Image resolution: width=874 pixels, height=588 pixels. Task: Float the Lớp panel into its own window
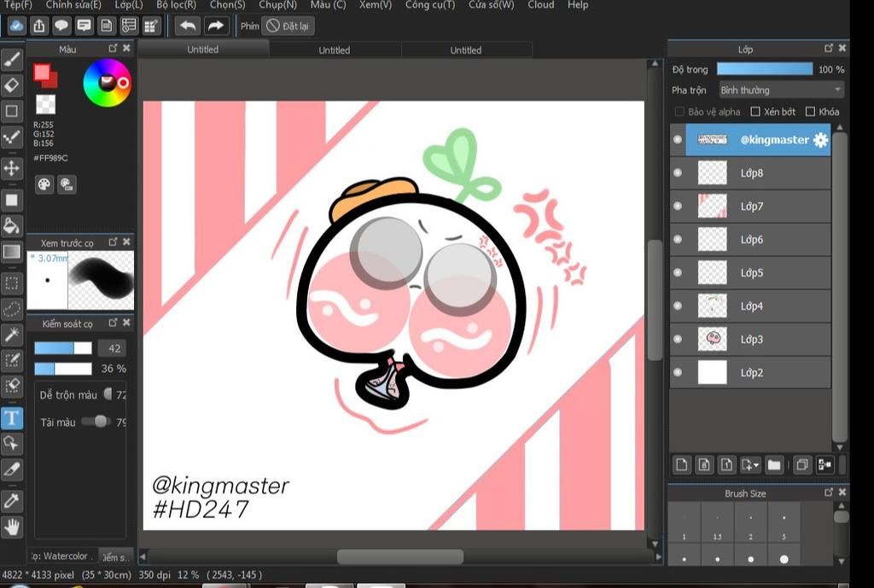click(829, 49)
